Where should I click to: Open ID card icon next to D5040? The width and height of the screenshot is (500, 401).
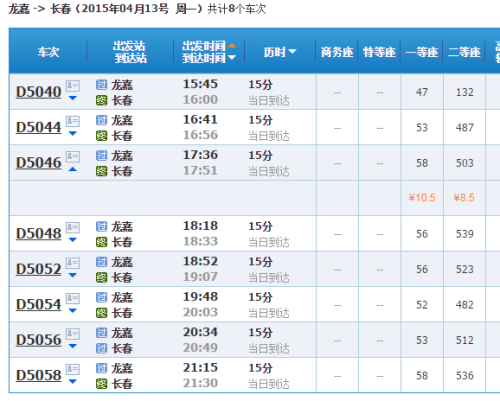point(73,86)
